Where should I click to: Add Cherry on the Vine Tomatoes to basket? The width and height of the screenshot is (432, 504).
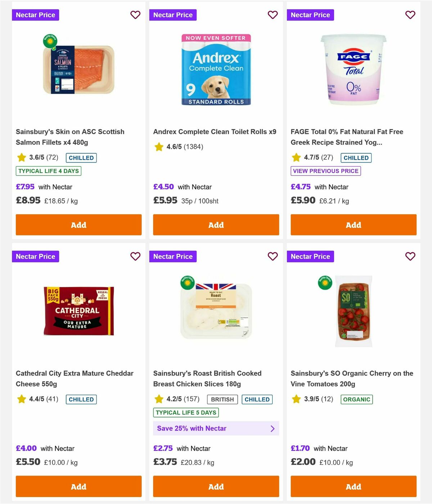point(353,486)
